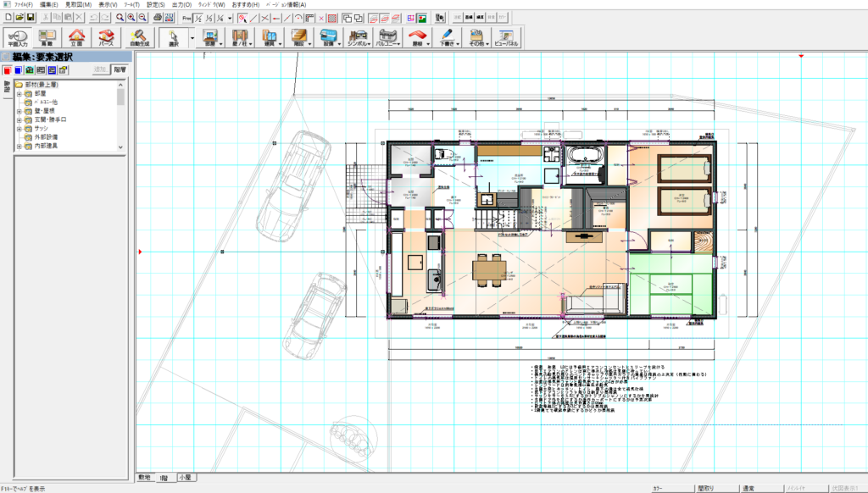Image resolution: width=868 pixels, height=493 pixels.
Task: Click the hatch pattern fill icon
Action: point(332,18)
